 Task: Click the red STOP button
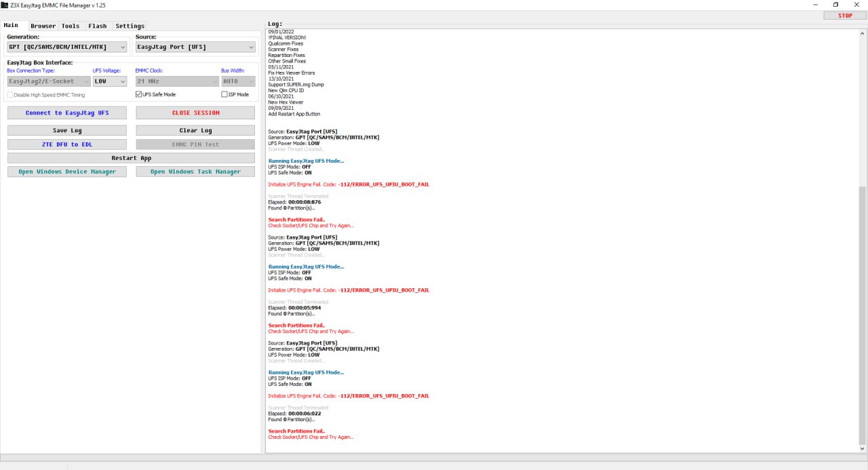coord(845,16)
